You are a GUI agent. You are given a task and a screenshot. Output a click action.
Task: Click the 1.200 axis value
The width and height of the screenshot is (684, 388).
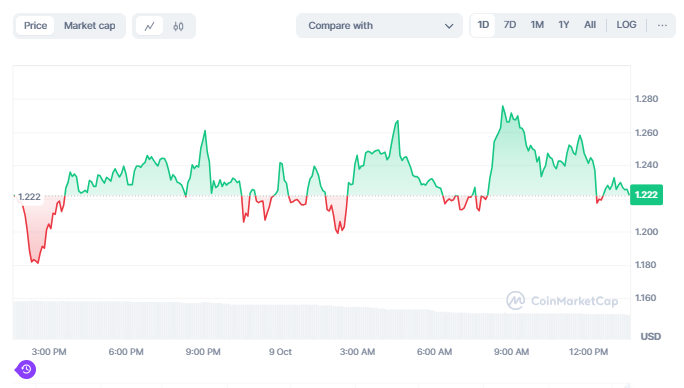[646, 232]
